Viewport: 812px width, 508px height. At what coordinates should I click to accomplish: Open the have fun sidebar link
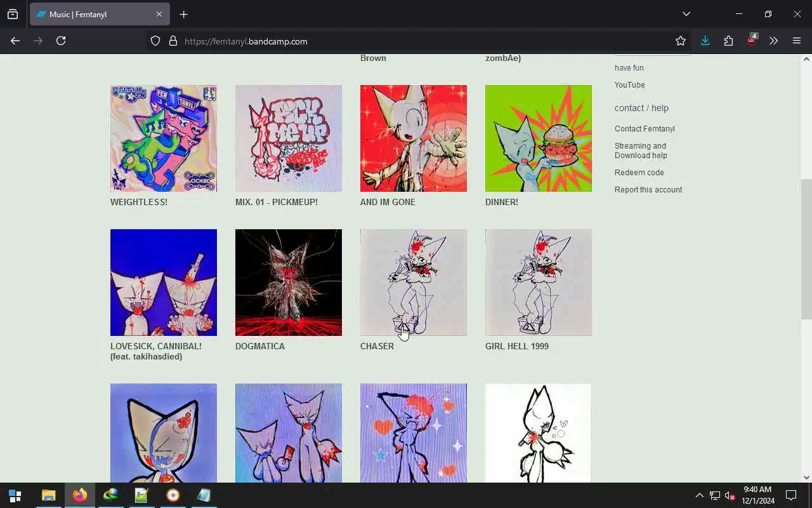(x=629, y=68)
